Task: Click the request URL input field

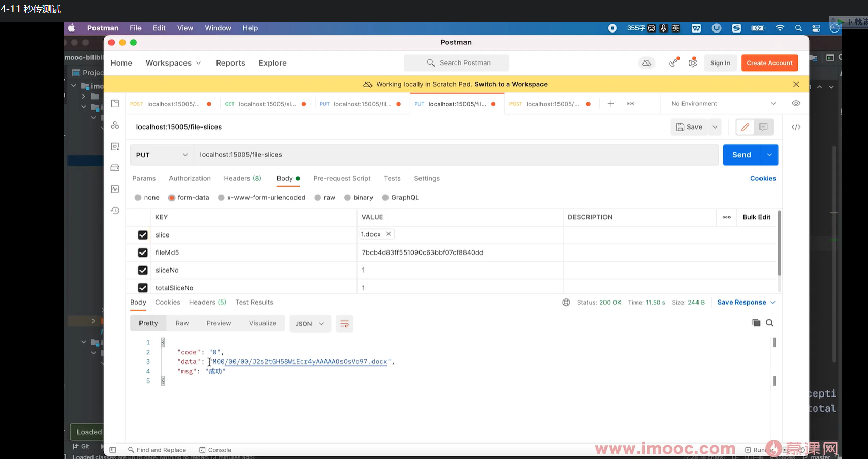Action: pyautogui.click(x=456, y=155)
